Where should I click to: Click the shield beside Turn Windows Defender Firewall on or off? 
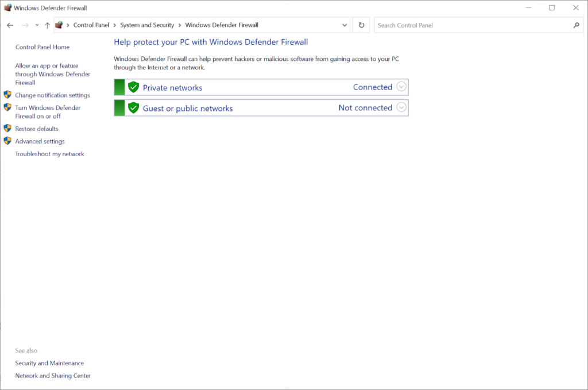(x=7, y=107)
